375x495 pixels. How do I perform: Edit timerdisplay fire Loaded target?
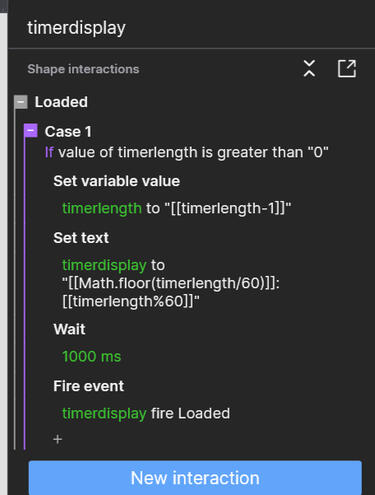(x=146, y=413)
